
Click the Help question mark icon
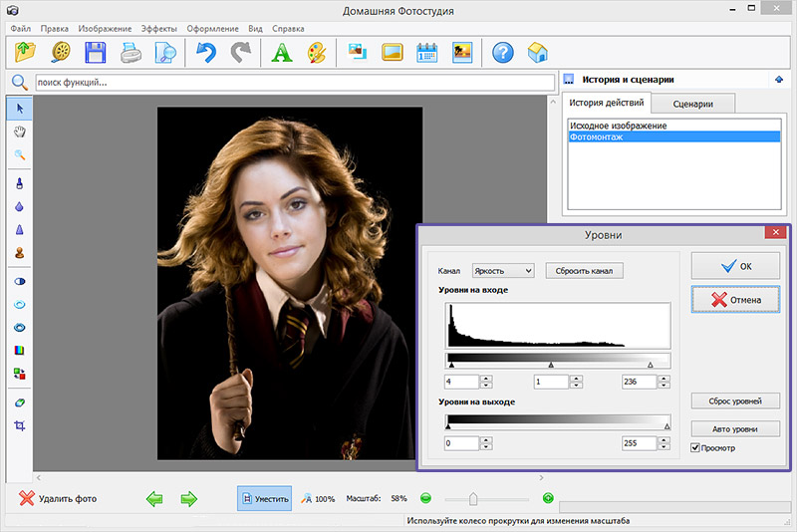click(503, 53)
